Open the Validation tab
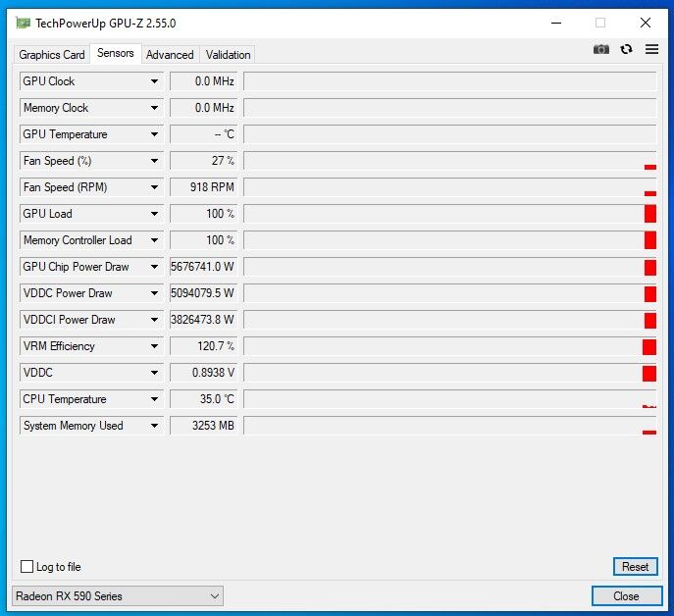 click(x=228, y=55)
